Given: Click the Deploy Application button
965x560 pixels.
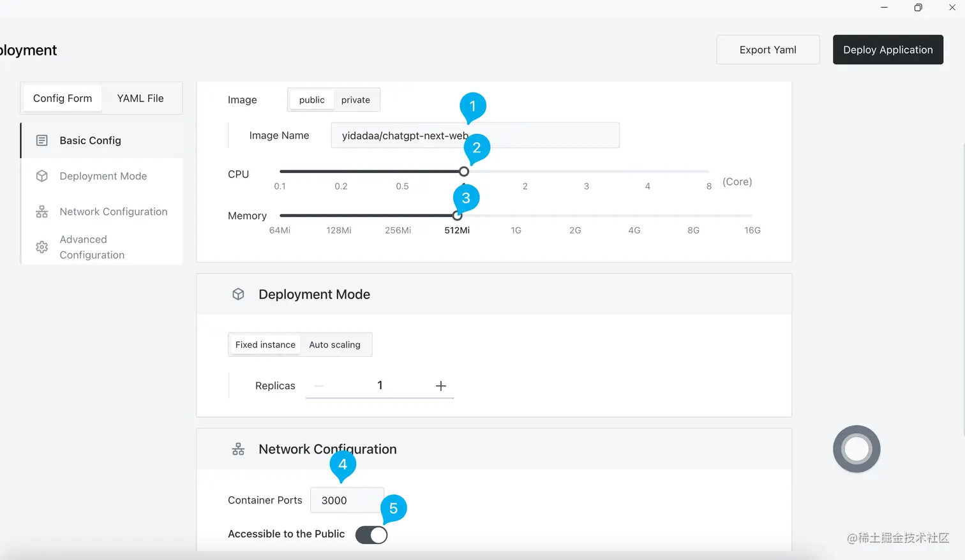Looking at the screenshot, I should [x=888, y=50].
